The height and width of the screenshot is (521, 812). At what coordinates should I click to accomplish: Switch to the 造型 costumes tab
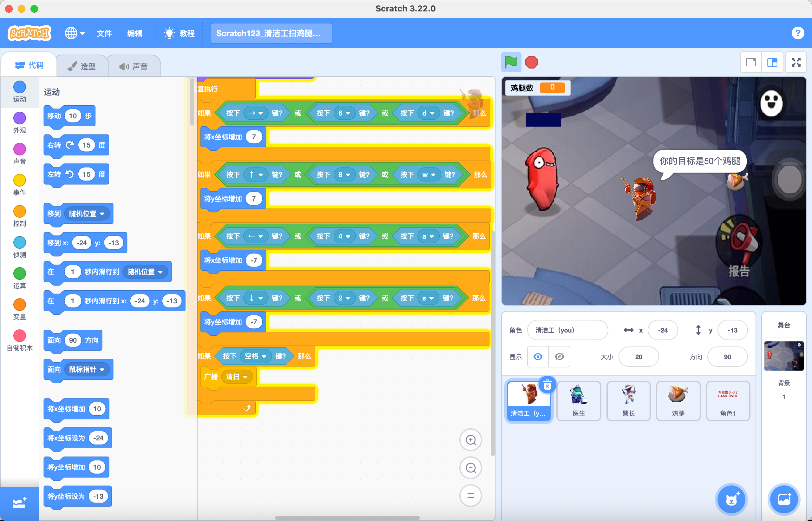[82, 66]
